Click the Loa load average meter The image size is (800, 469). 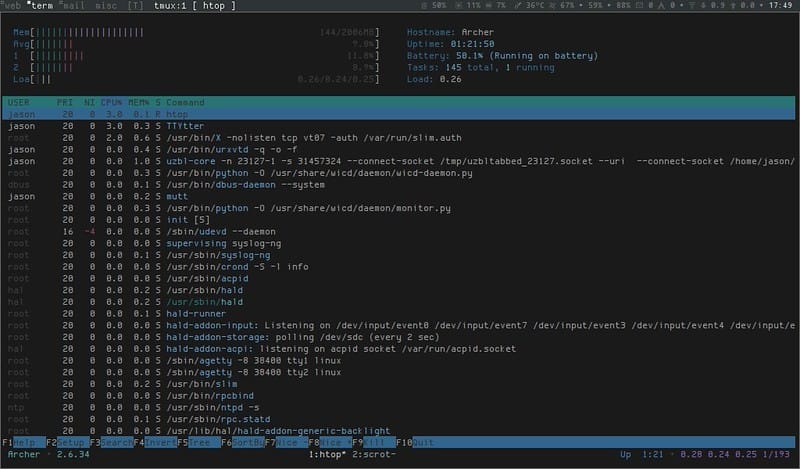coord(196,79)
